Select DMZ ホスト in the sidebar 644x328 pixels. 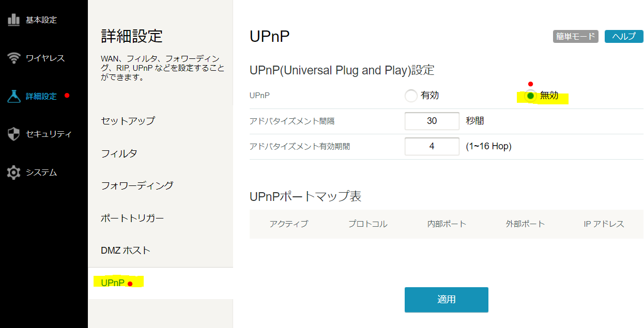[126, 251]
